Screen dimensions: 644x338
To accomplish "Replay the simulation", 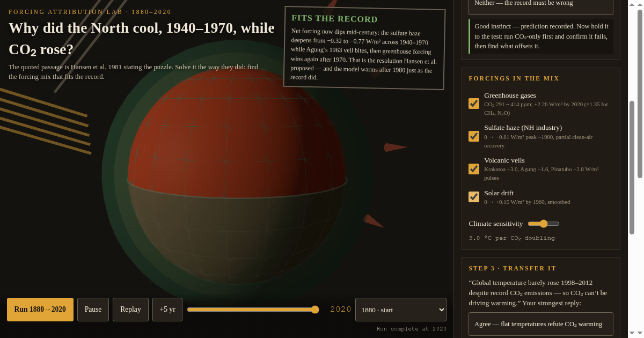I will click(x=130, y=310).
